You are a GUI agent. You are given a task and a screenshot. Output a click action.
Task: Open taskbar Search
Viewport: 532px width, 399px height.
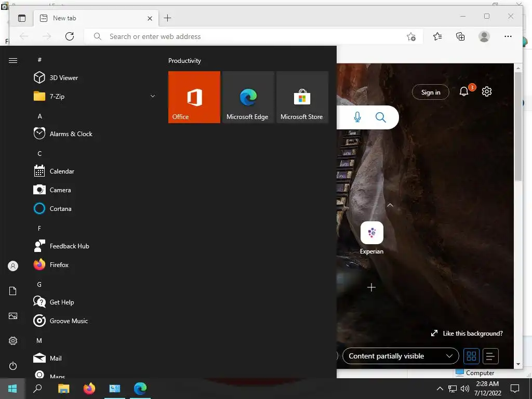click(37, 389)
